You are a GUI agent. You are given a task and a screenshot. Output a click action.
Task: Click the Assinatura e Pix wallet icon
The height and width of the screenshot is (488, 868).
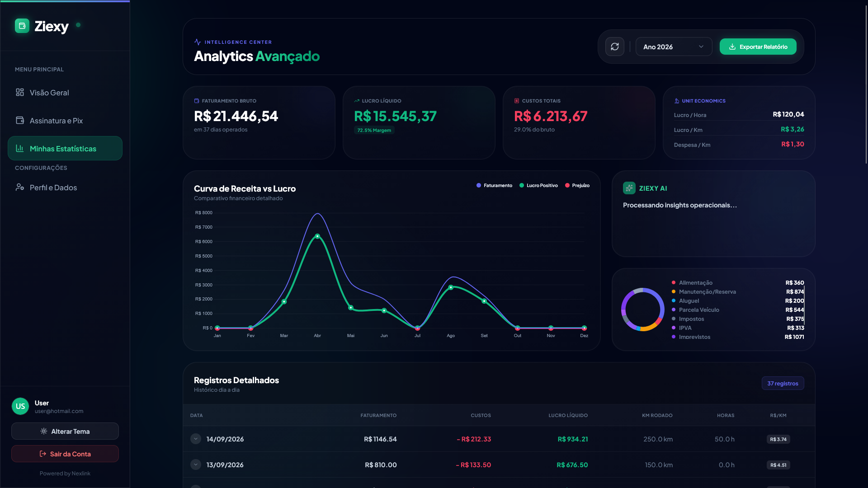pyautogui.click(x=20, y=120)
